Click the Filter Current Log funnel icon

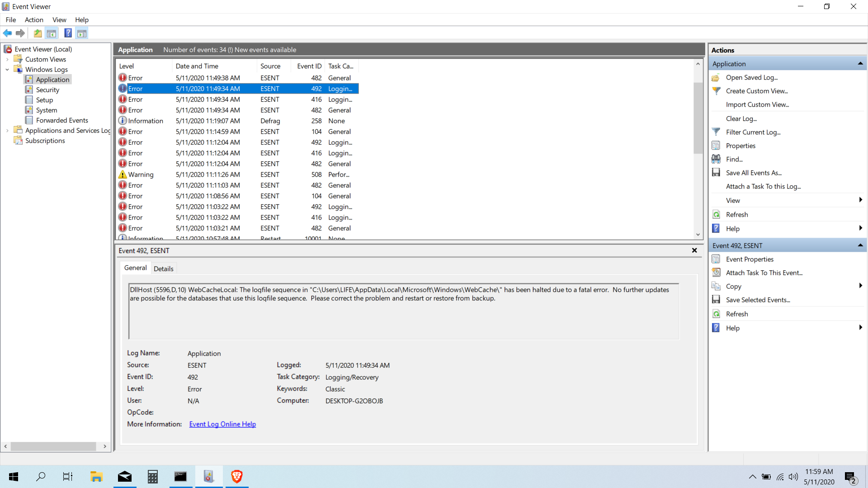coord(716,132)
